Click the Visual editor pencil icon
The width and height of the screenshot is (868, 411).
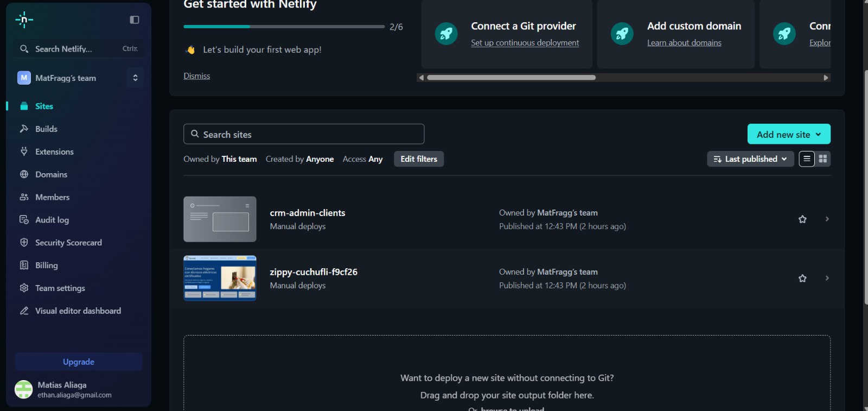pos(24,311)
